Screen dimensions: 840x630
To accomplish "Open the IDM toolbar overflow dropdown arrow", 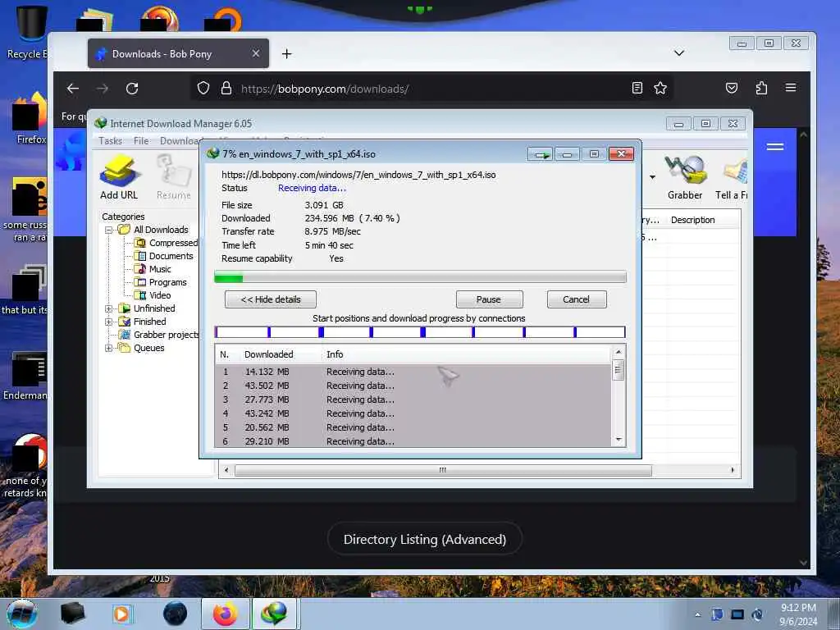I will pyautogui.click(x=652, y=177).
